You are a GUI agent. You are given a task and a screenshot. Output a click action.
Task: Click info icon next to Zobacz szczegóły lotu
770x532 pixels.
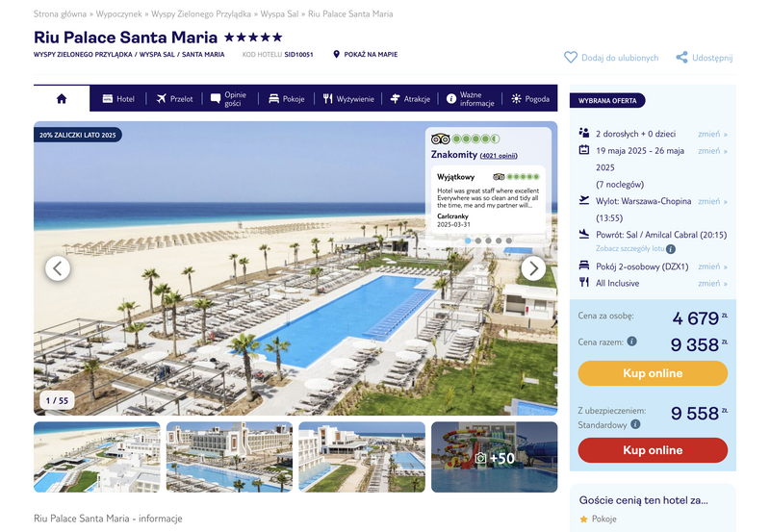coord(671,249)
